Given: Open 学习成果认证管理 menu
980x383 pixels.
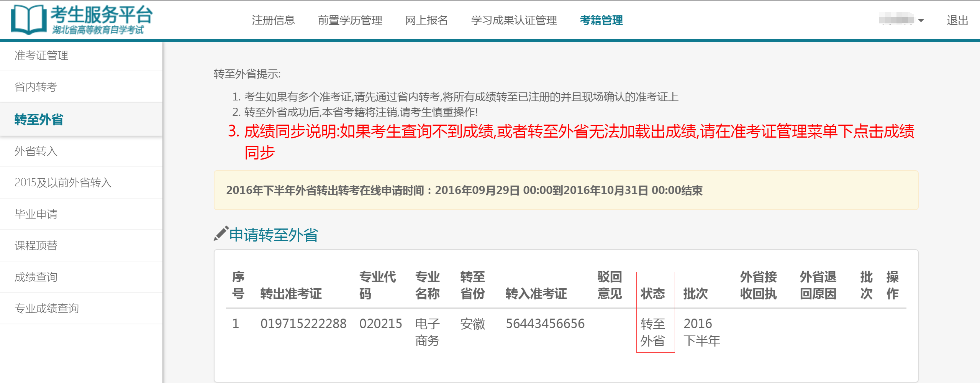Looking at the screenshot, I should coord(514,20).
